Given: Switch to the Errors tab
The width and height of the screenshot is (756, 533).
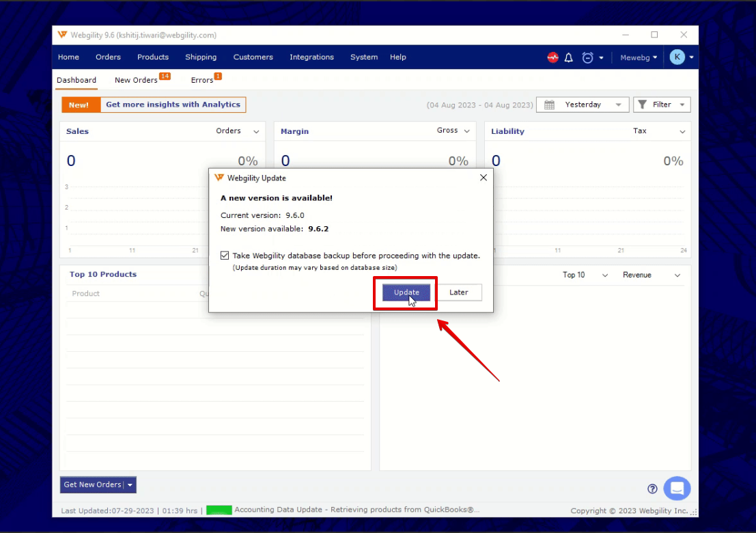Looking at the screenshot, I should click(x=202, y=80).
